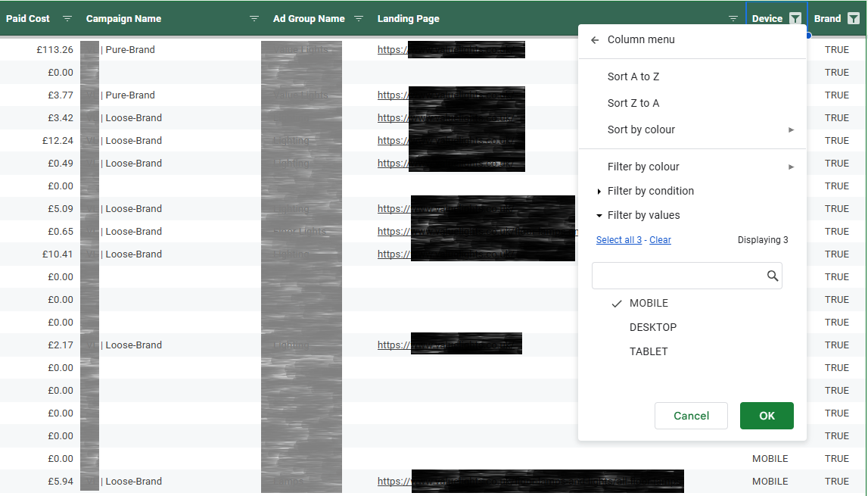Open the Brand column filter funnel

pyautogui.click(x=853, y=18)
